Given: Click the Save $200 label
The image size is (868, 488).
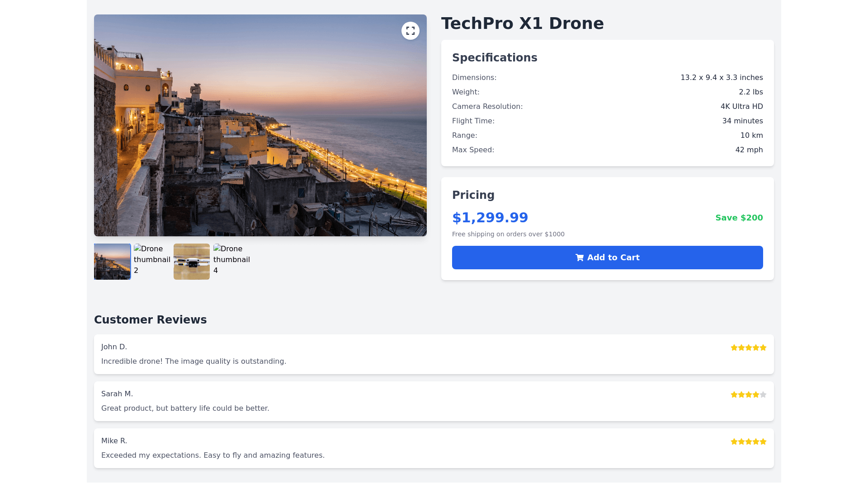Looking at the screenshot, I should pos(739,218).
